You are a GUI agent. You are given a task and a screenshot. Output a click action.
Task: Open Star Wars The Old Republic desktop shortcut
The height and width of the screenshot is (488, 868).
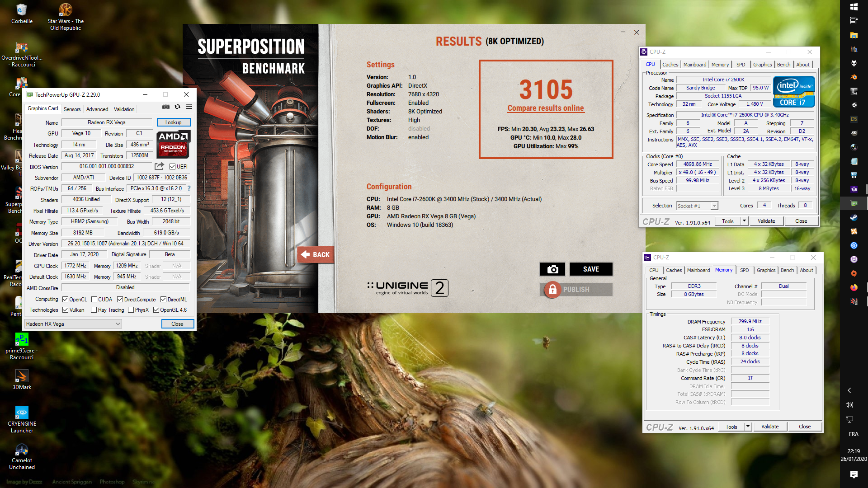(x=66, y=17)
